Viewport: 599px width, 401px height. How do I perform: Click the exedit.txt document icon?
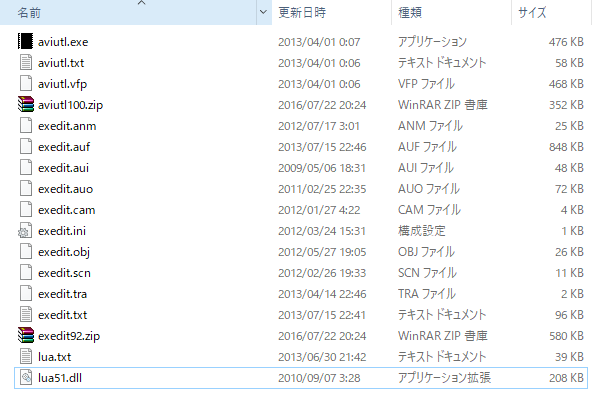click(26, 314)
